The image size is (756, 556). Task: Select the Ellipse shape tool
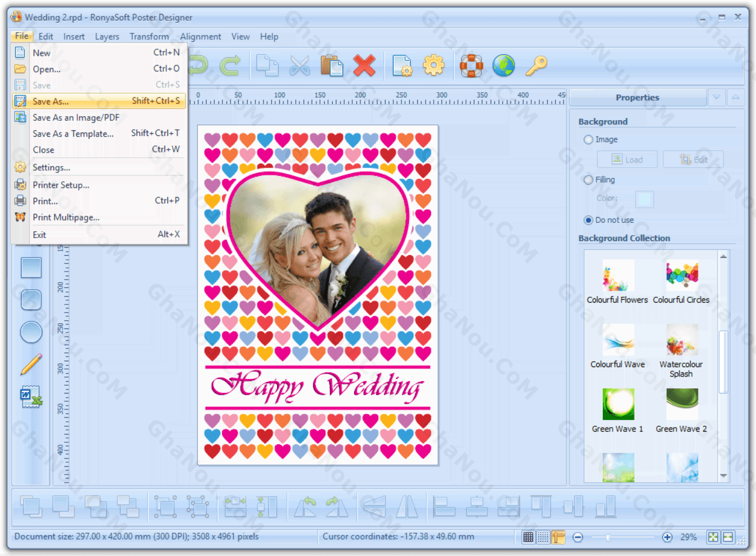31,332
